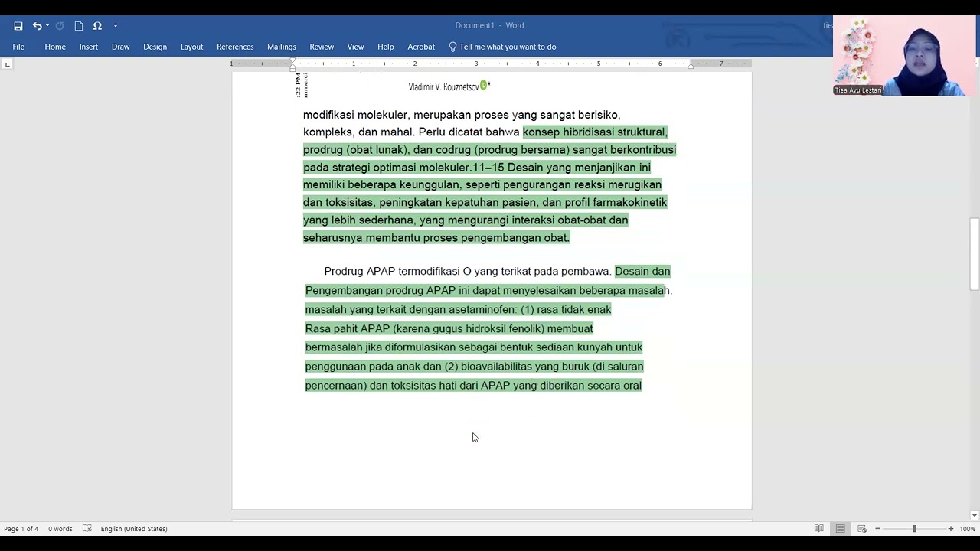Open the Draw ribbon tab
Image resolution: width=980 pixels, height=551 pixels.
(x=120, y=47)
